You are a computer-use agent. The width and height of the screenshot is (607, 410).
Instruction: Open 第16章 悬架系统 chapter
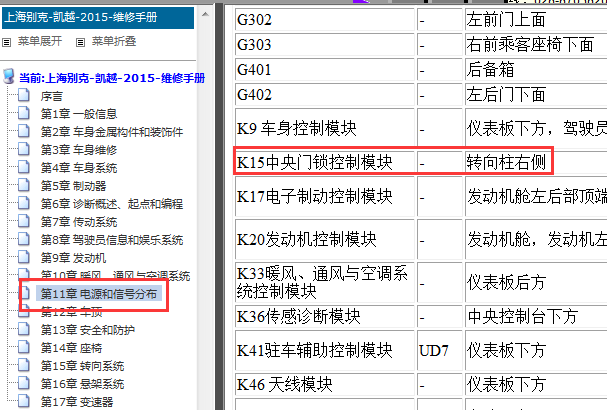[x=82, y=384]
